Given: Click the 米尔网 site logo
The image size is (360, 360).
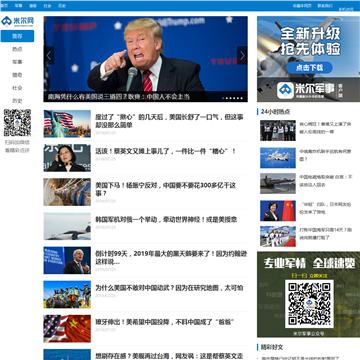Looking at the screenshot, I should tap(17, 22).
